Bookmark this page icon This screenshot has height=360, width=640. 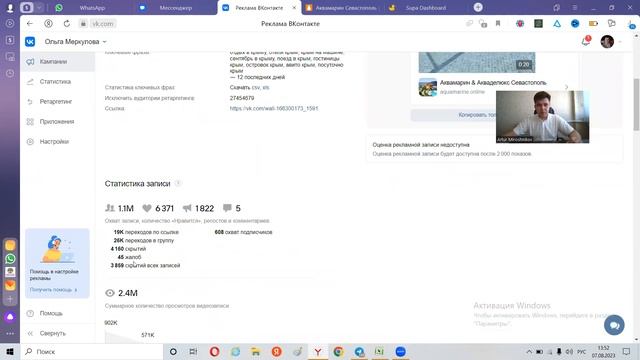click(x=498, y=24)
